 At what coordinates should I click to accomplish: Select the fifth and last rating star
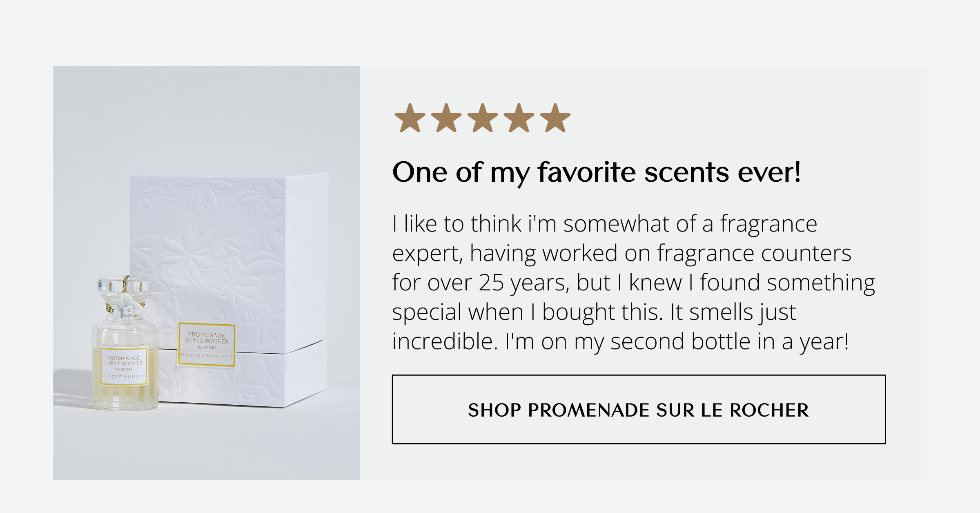[x=555, y=118]
